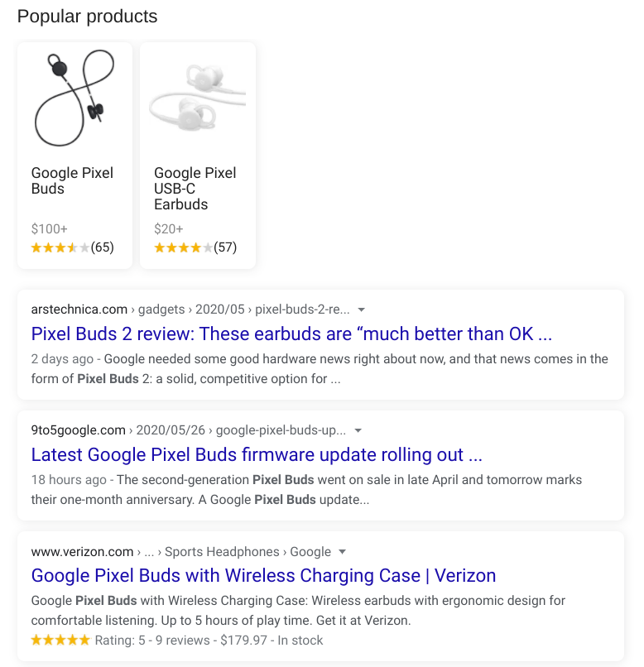Open the Google Pixel Buds product image
Screen dimensions: 644x667
pyautogui.click(x=74, y=98)
